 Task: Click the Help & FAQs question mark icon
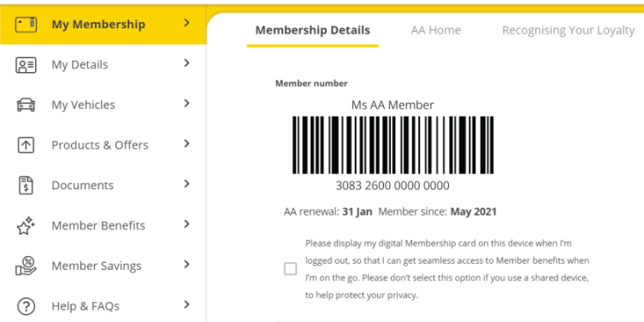pos(26,306)
